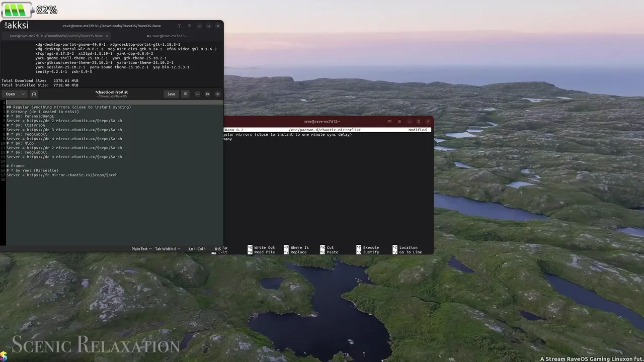Click the battery indicator showing 82%

pos(30,10)
